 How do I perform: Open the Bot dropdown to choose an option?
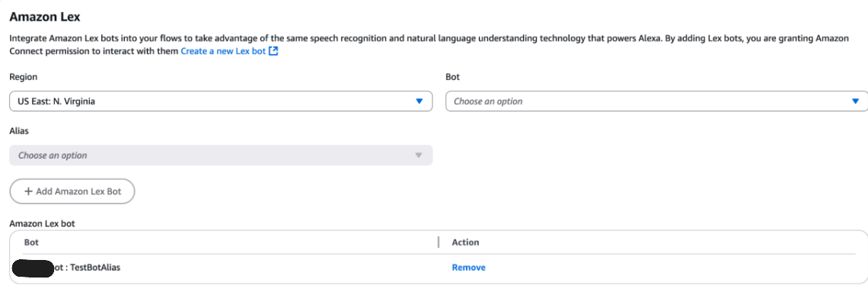point(656,101)
